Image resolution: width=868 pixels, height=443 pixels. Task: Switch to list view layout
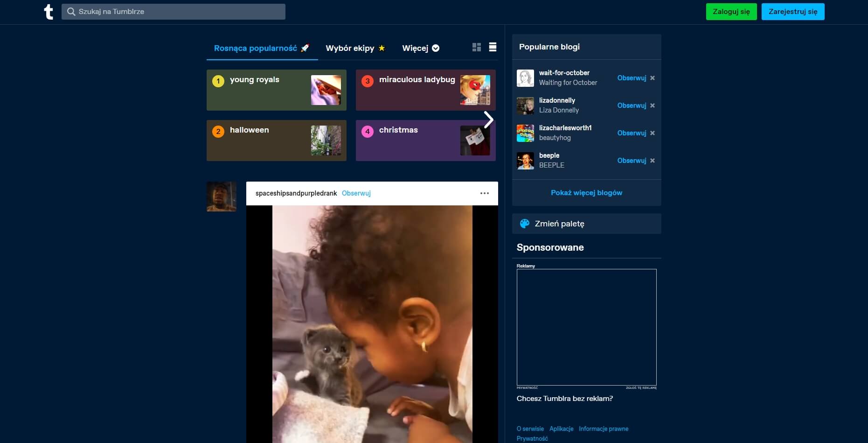click(x=493, y=47)
